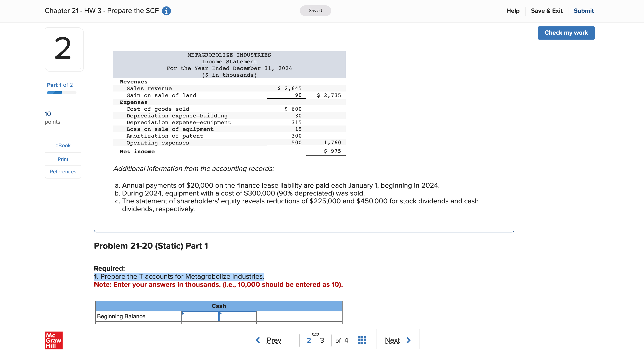
Task: Click the Part 1 of 2 progress bar
Action: click(x=61, y=93)
